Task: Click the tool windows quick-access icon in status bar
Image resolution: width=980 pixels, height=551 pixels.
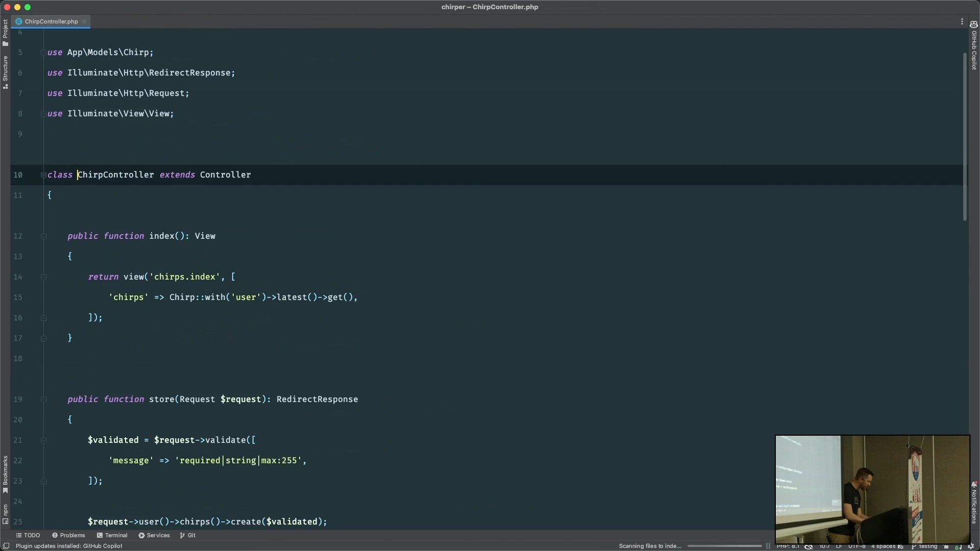Action: (x=6, y=546)
